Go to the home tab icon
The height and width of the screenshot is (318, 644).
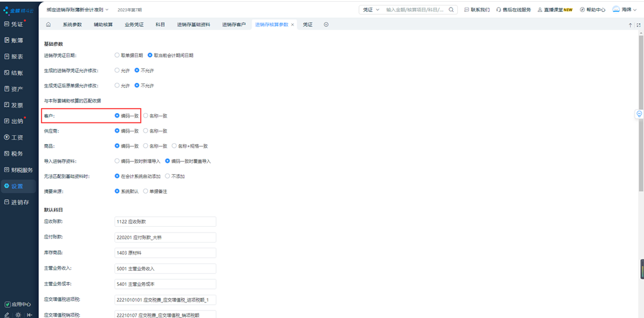click(x=48, y=25)
